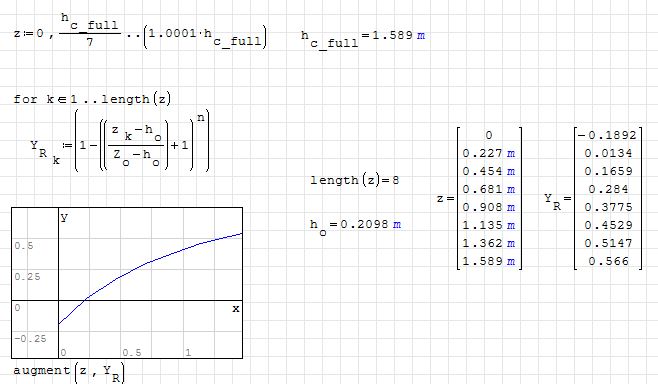Click the -0.25 tick label on plot
Screen dimensions: 658x384
pyautogui.click(x=30, y=339)
